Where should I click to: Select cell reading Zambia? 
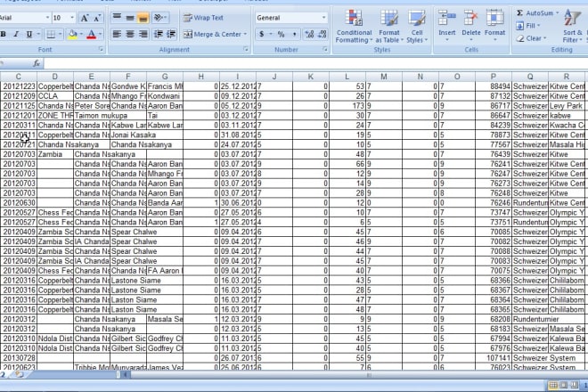click(x=55, y=154)
